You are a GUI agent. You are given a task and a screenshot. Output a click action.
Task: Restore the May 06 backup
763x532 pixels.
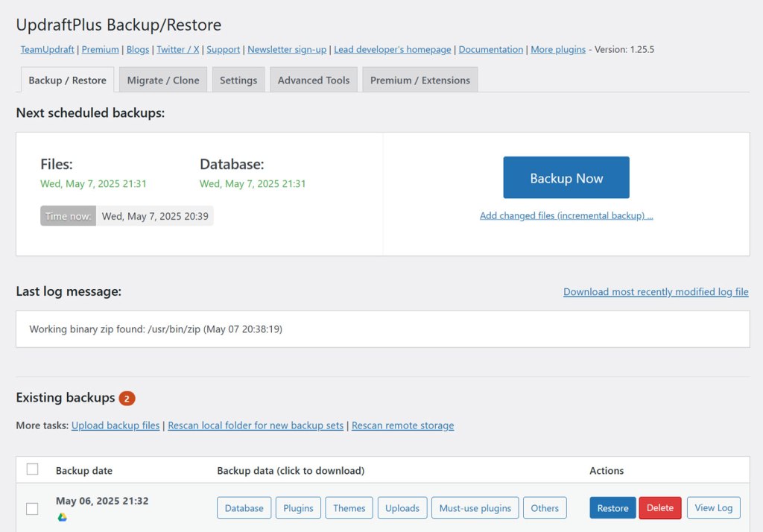[x=612, y=508]
